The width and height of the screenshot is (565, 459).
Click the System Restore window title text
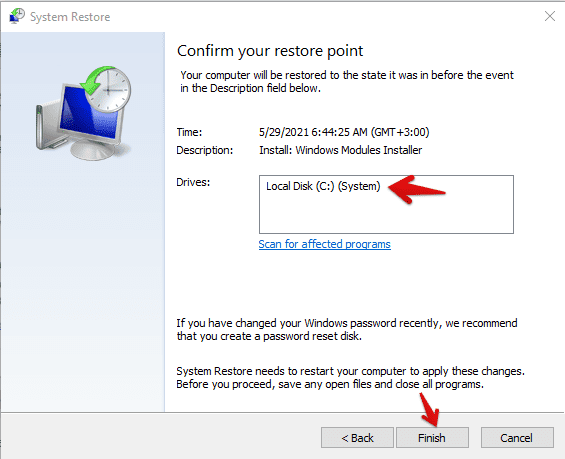[x=70, y=17]
